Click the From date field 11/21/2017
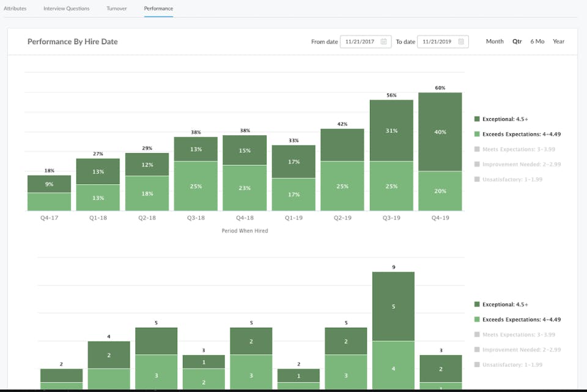Image resolution: width=587 pixels, height=392 pixels. coord(366,42)
